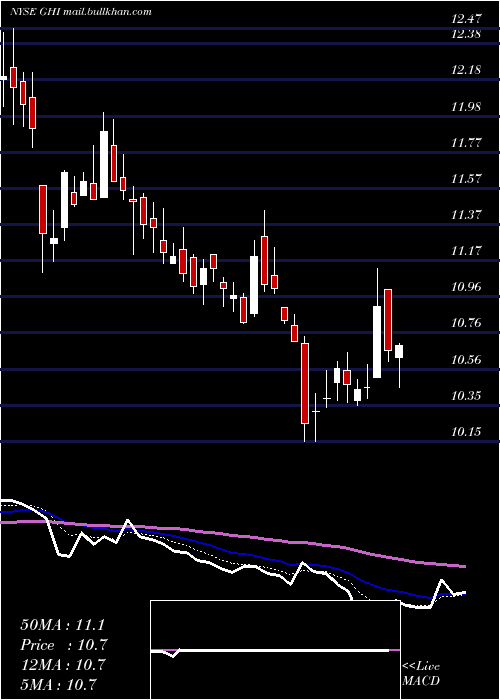Click the 11.17 price axis label

coord(466,250)
